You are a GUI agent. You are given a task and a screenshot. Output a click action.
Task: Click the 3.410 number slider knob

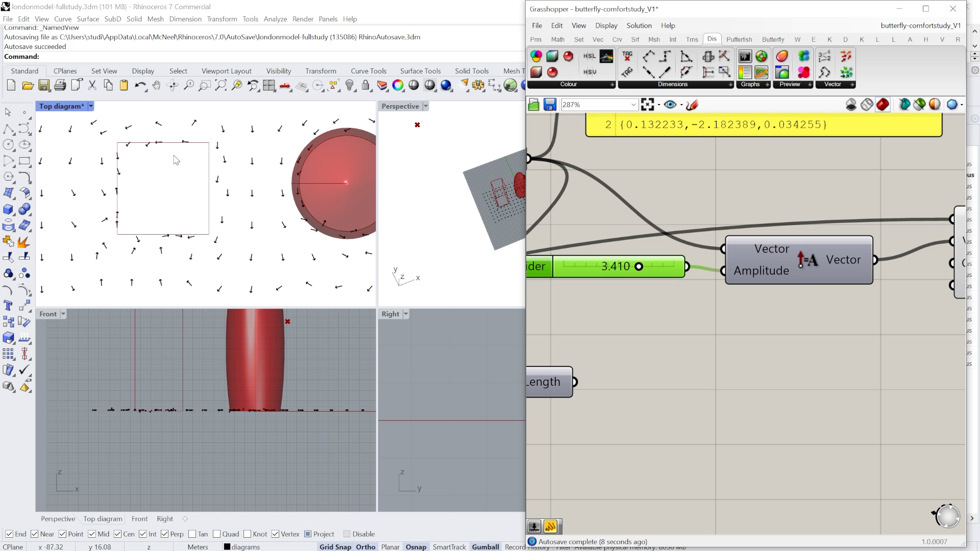point(639,266)
